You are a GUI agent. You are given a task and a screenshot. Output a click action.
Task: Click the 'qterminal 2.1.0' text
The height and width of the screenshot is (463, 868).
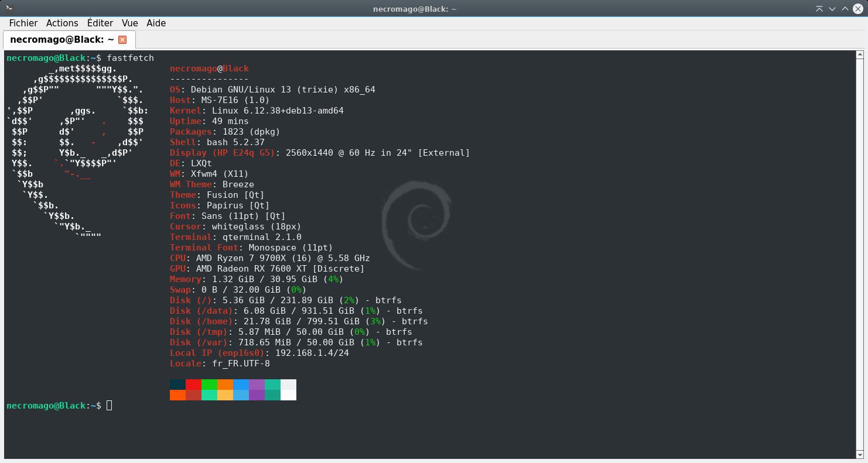[262, 237]
